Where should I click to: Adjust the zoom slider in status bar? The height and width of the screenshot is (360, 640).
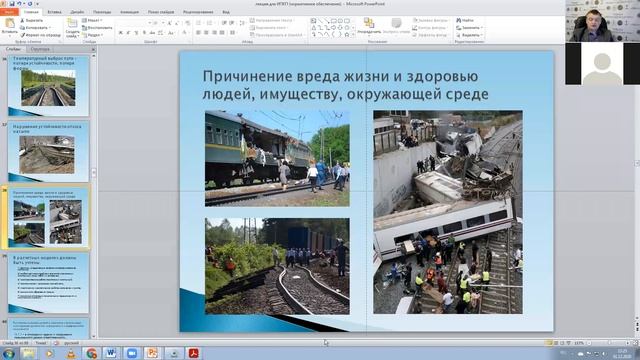tap(609, 343)
